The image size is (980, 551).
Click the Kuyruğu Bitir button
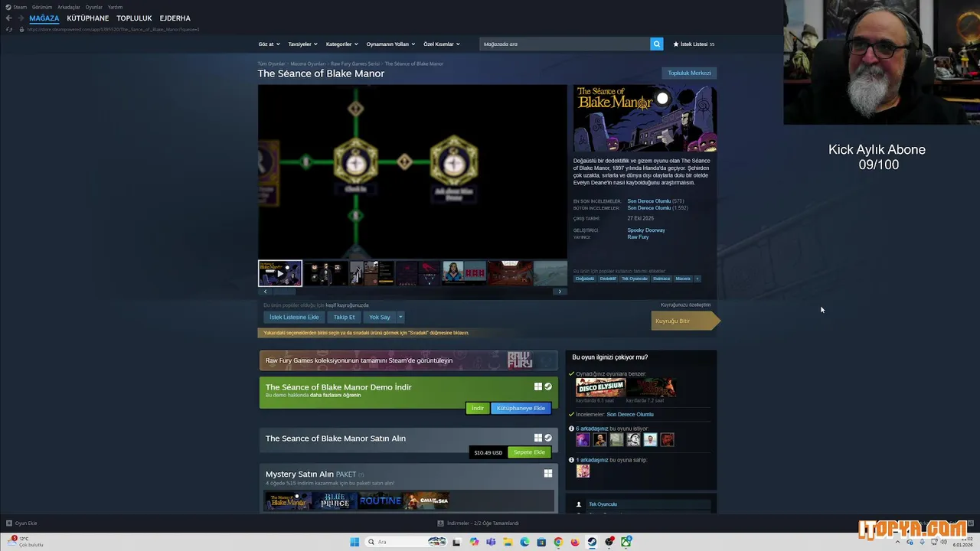pos(684,321)
